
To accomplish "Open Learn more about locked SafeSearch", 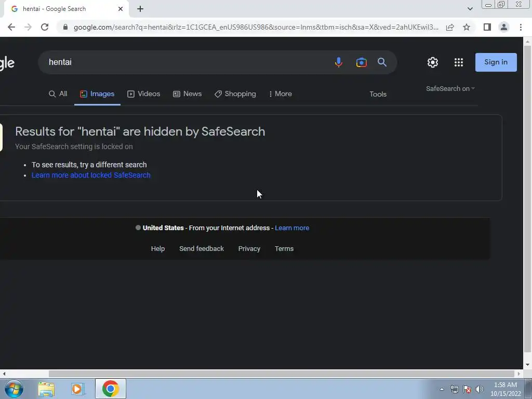I will pyautogui.click(x=91, y=175).
